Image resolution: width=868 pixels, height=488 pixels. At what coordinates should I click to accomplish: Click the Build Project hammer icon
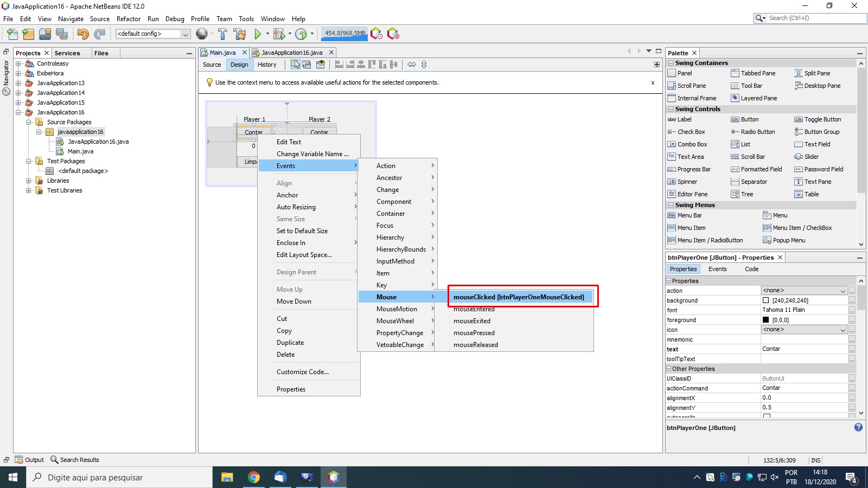pyautogui.click(x=222, y=34)
